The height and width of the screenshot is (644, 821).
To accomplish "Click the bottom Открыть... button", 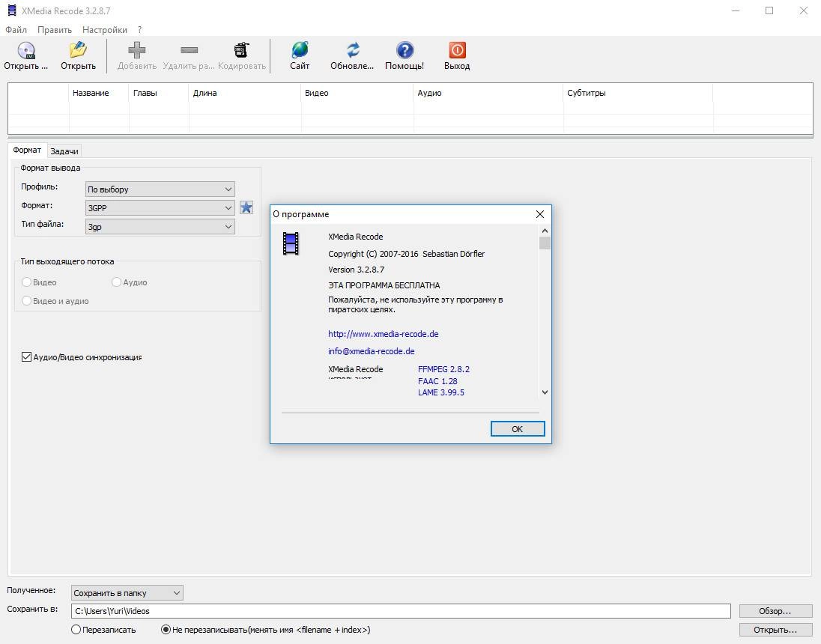I will coord(775,630).
